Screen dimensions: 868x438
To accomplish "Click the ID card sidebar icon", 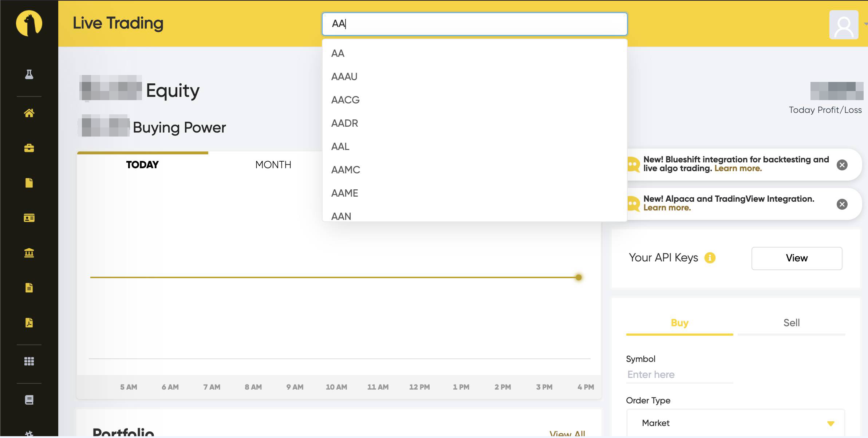I will pos(29,218).
